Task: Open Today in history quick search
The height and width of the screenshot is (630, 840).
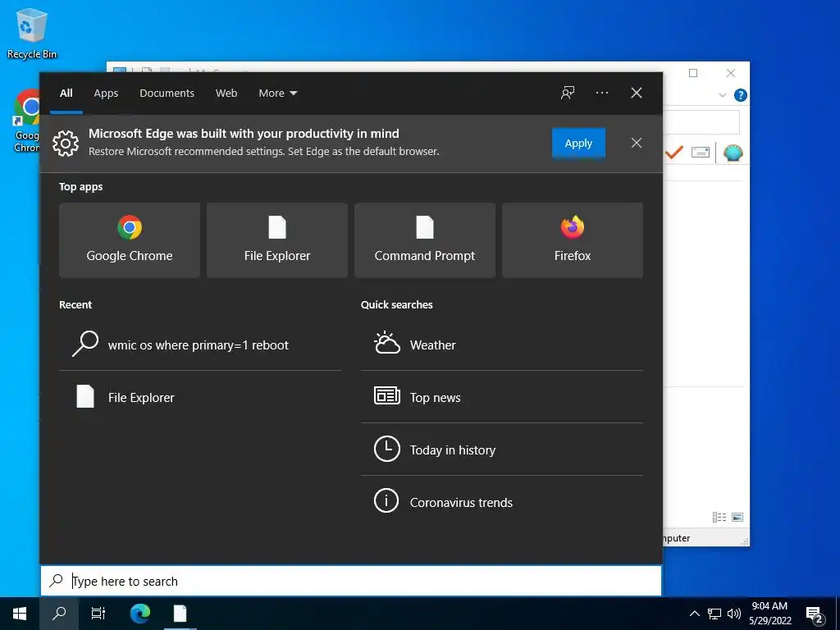Action: (502, 450)
